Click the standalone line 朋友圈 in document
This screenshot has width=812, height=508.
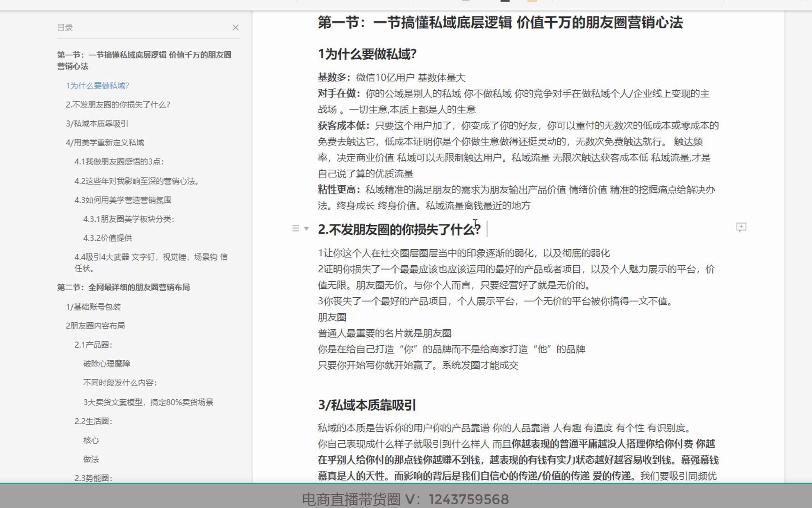click(x=332, y=317)
